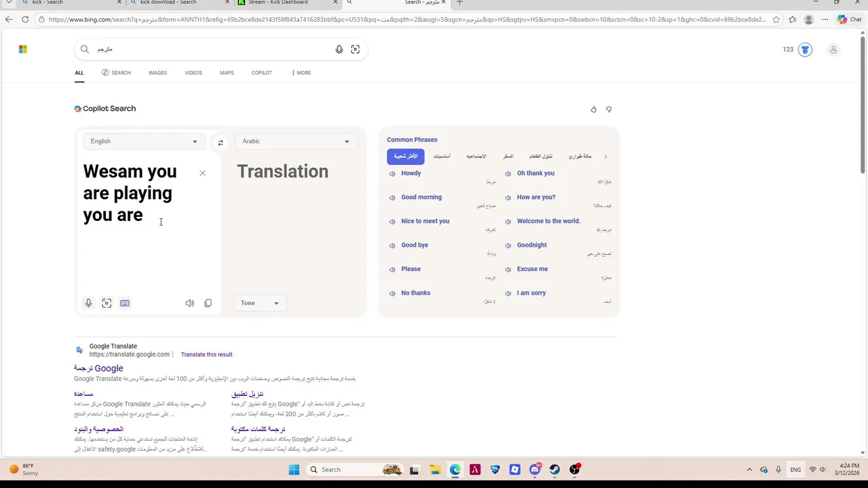Play audio for Please phrase
The width and height of the screenshot is (868, 488).
[392, 269]
